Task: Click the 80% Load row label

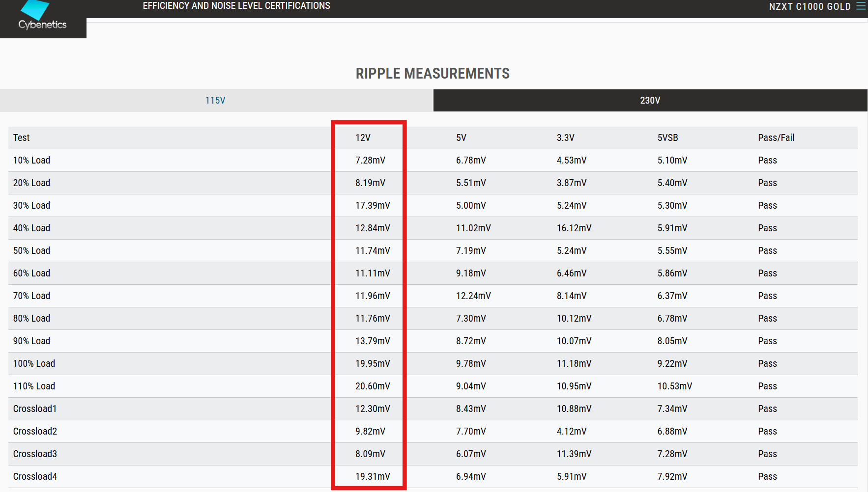Action: pyautogui.click(x=31, y=319)
